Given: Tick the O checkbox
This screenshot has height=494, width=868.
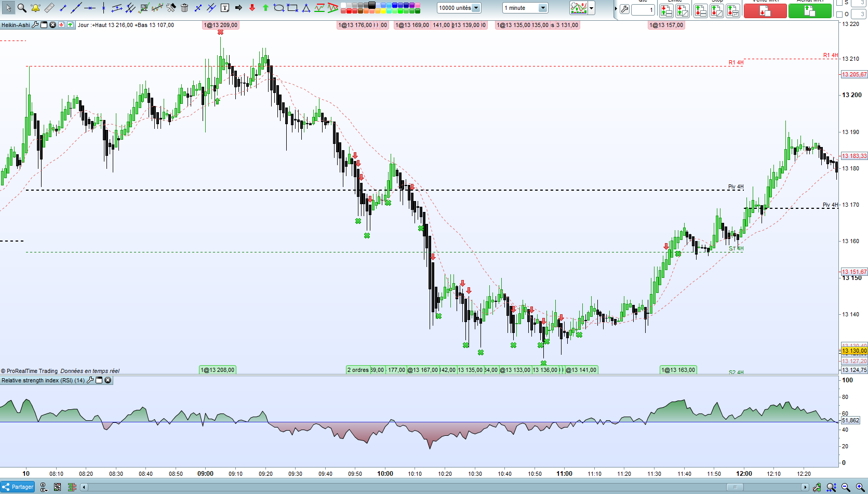Looking at the screenshot, I should tap(839, 14).
